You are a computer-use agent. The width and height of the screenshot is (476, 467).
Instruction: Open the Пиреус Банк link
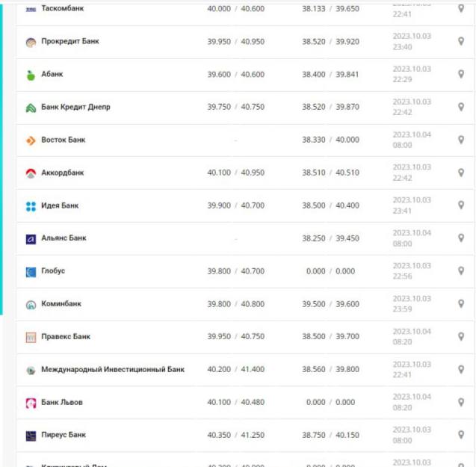[x=64, y=435]
